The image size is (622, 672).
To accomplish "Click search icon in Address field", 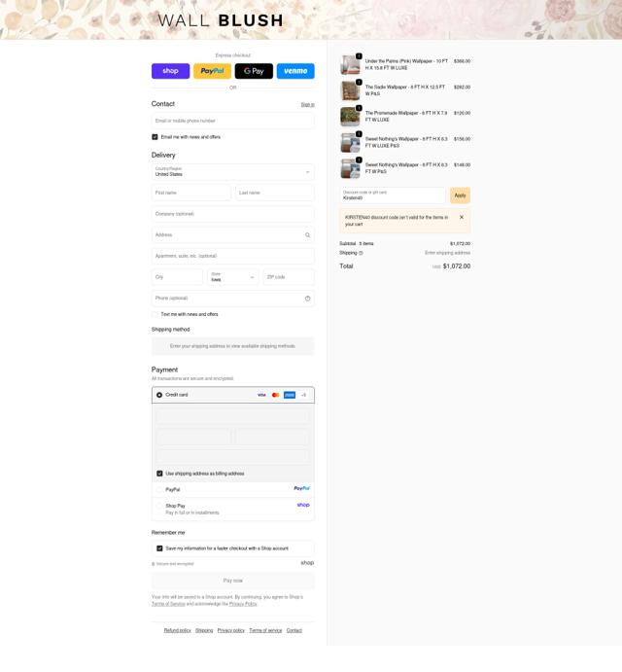I will pos(307,234).
